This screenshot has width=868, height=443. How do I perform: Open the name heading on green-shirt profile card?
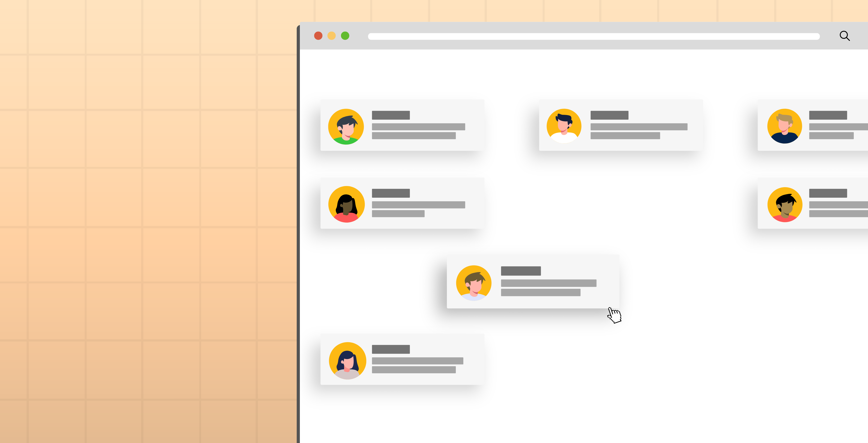coord(390,115)
